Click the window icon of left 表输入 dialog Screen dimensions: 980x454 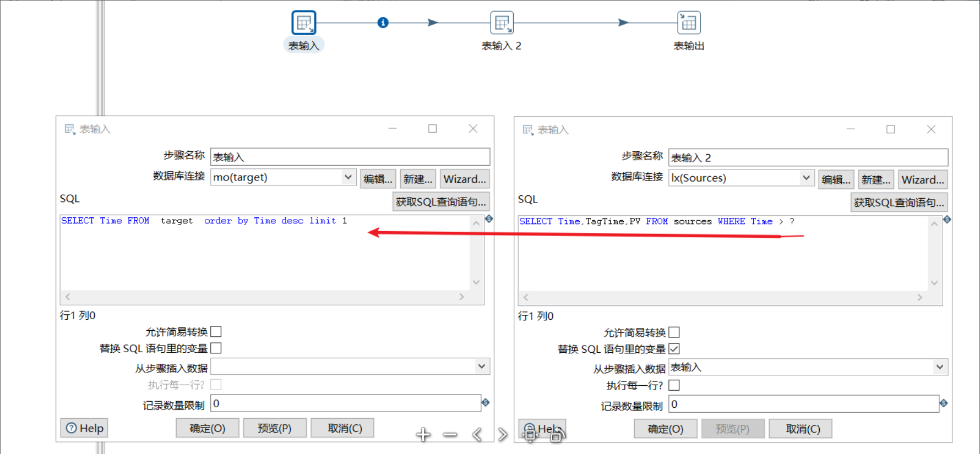[69, 129]
